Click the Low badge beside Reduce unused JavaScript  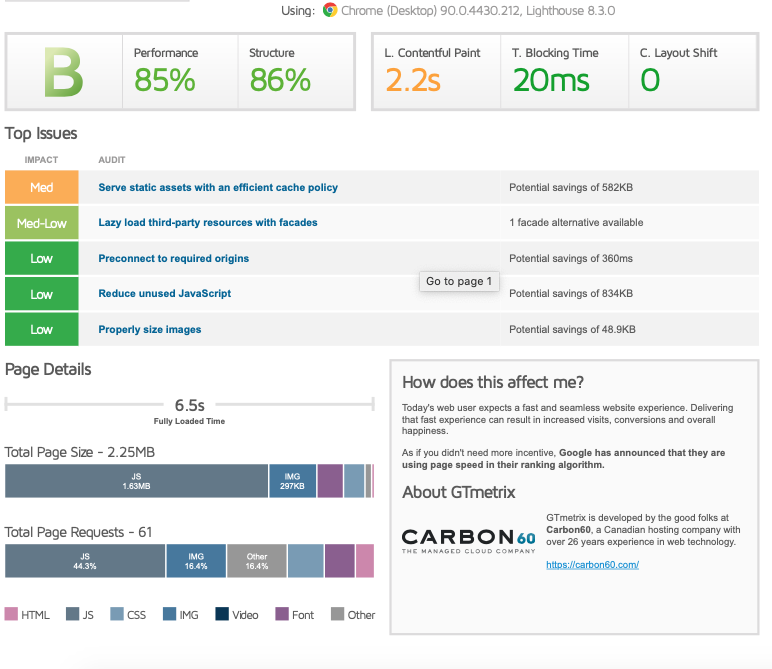pos(42,294)
